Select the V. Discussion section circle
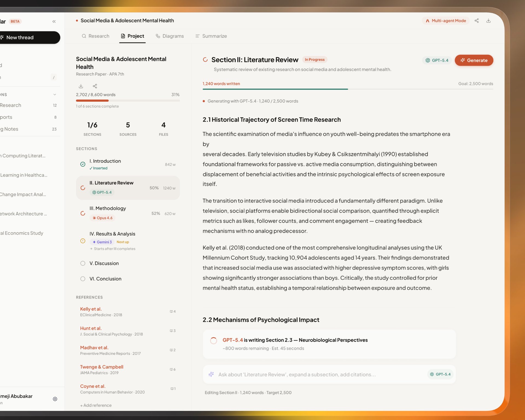This screenshot has width=525, height=420. pos(83,263)
